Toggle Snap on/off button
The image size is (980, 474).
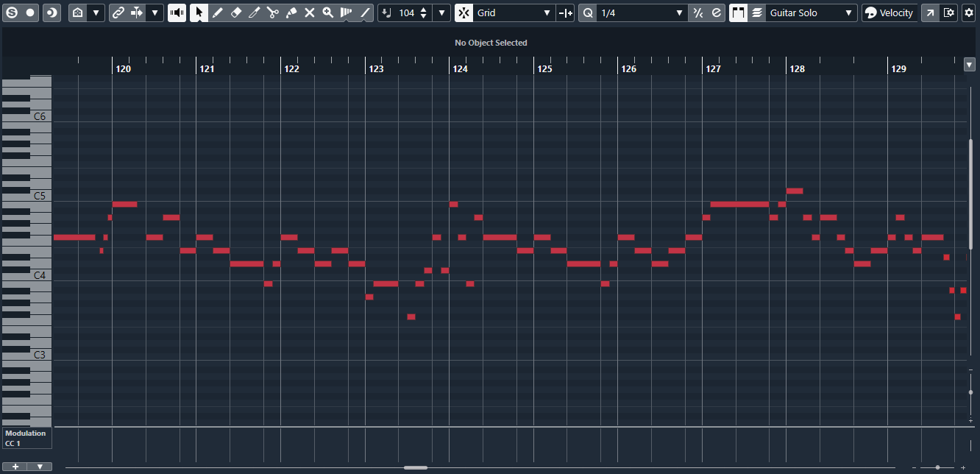464,13
